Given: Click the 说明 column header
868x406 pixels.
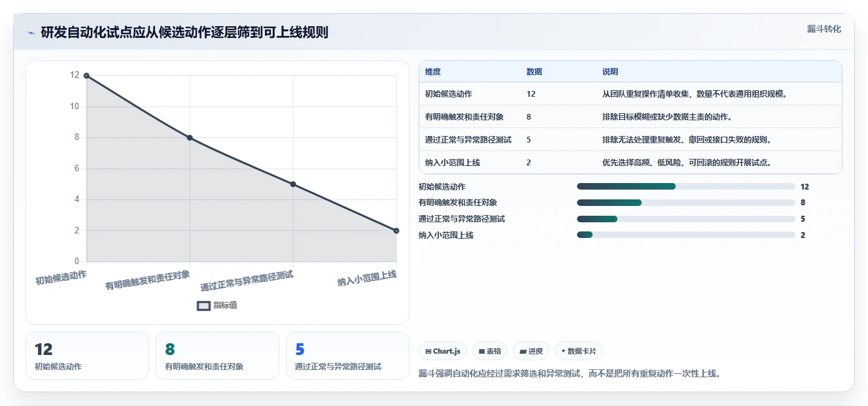Looking at the screenshot, I should coord(610,72).
